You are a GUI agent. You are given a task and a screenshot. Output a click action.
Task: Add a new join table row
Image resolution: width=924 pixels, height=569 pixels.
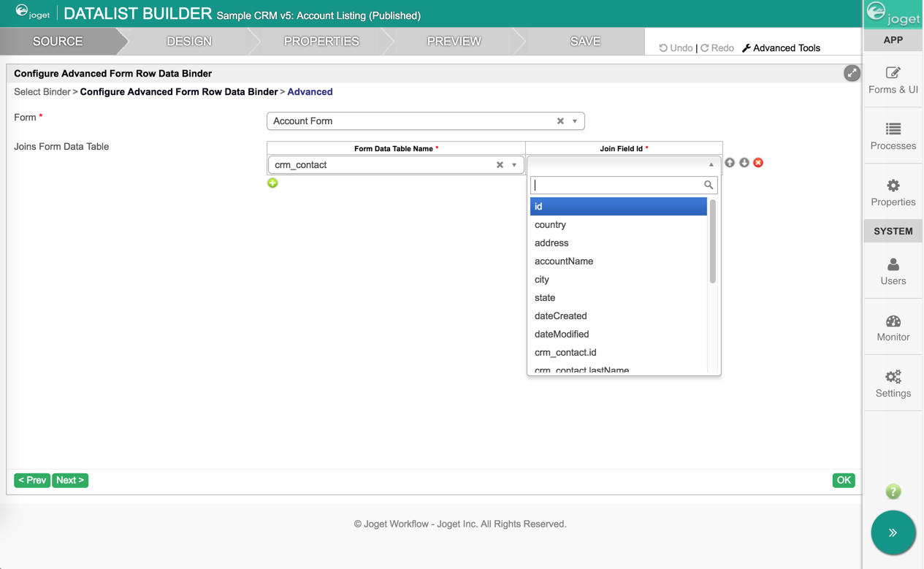(272, 183)
